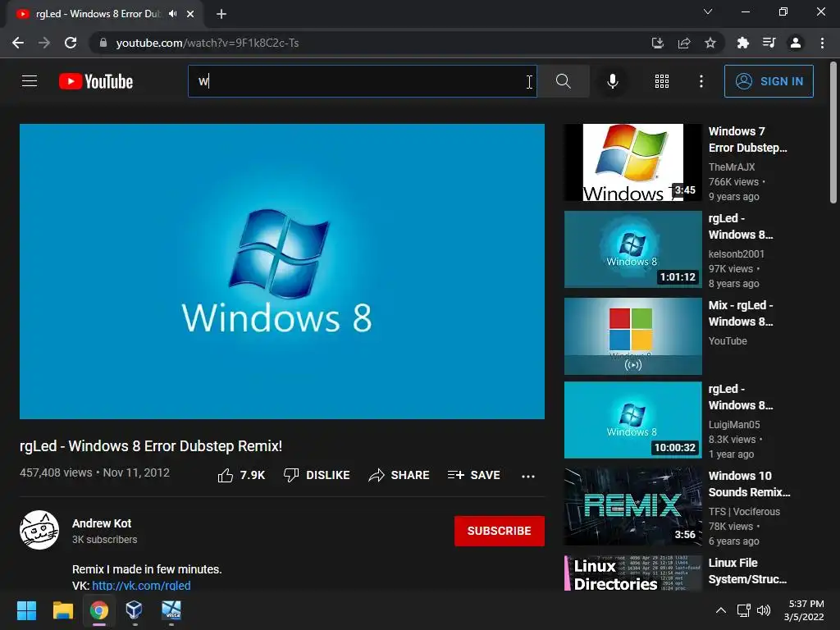The height and width of the screenshot is (630, 840).
Task: Open a new browser tab
Action: click(x=221, y=15)
